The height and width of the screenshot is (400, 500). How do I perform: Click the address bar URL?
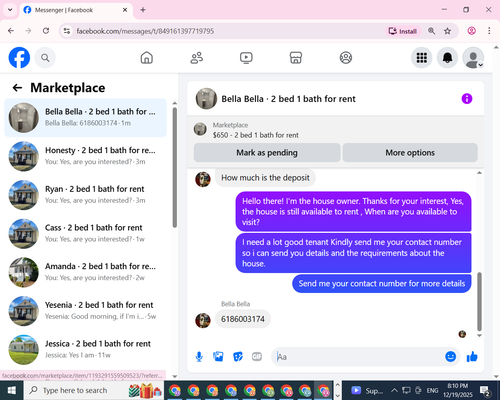(x=145, y=31)
